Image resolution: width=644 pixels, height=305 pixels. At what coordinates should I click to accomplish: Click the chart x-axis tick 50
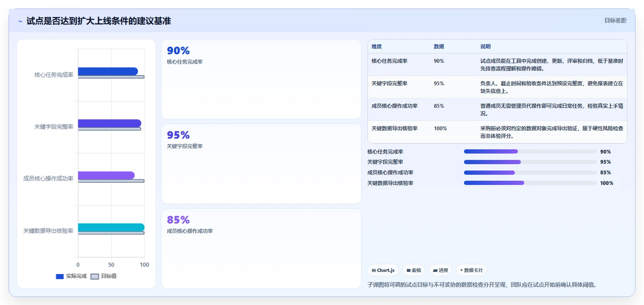click(x=111, y=265)
